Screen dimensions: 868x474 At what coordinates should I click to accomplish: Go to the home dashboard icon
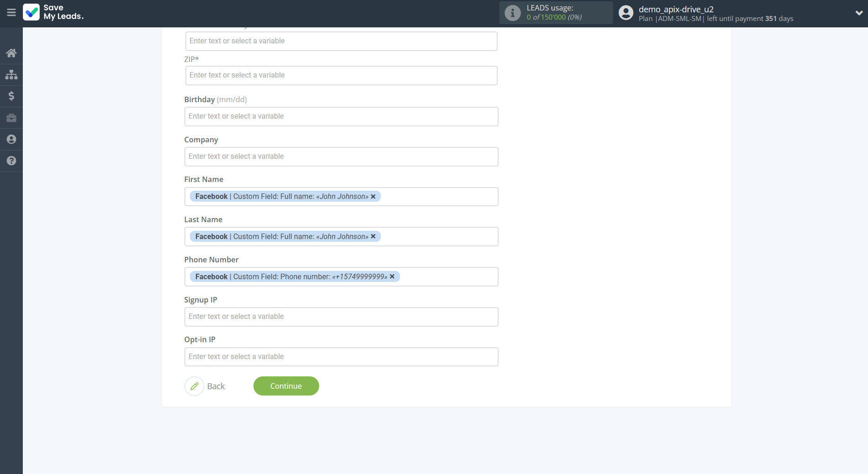tap(11, 53)
